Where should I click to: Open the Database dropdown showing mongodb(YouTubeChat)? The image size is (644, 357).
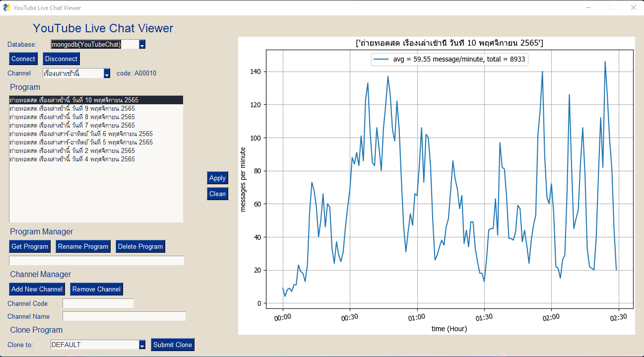pyautogui.click(x=141, y=44)
